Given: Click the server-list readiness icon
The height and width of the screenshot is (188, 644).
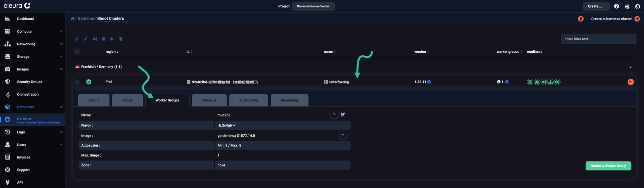Looking at the screenshot, I should tap(530, 82).
